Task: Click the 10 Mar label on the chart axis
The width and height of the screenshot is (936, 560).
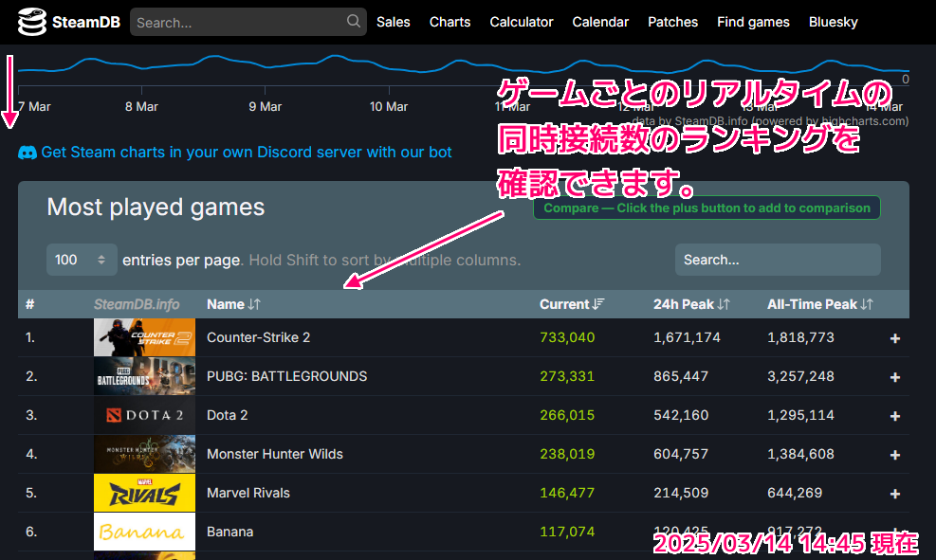Action: point(389,107)
